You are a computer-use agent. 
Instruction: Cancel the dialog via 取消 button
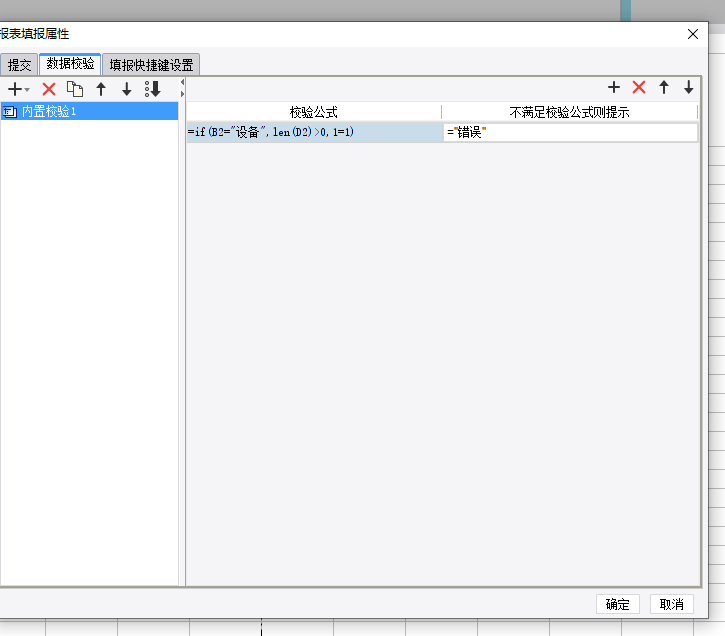(x=671, y=604)
